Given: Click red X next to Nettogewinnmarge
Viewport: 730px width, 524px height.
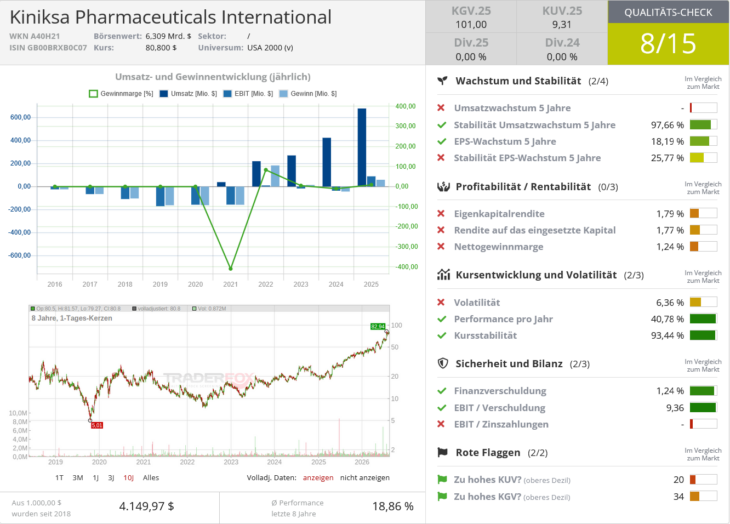Looking at the screenshot, I should click(441, 247).
